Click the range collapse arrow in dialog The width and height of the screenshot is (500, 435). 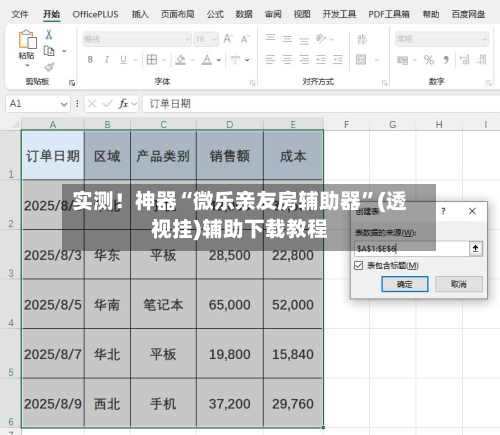476,248
